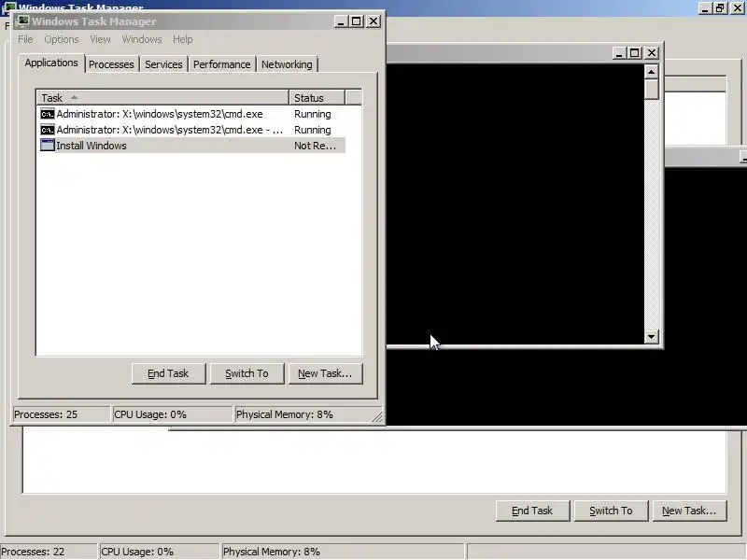Maximize the front Task Manager window
This screenshot has width=747, height=560.
point(357,21)
